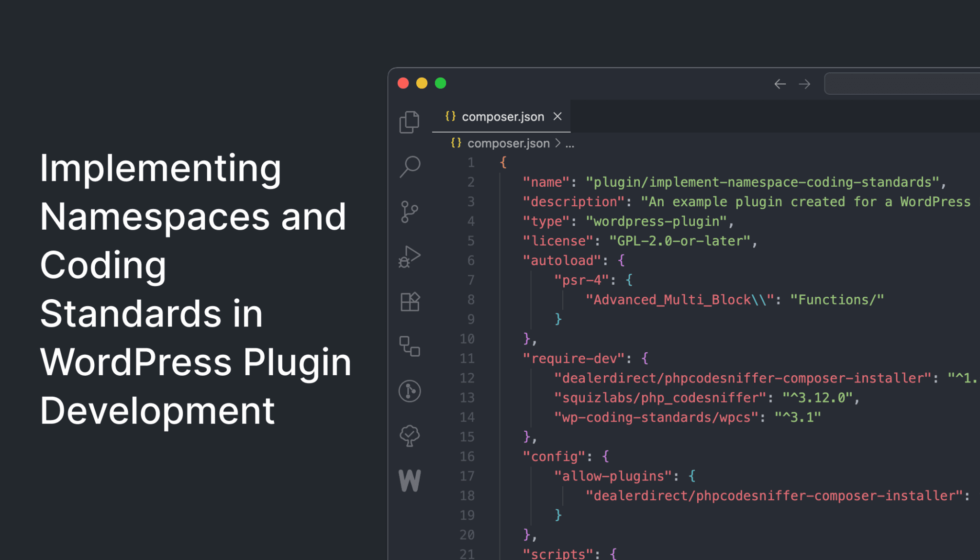Select line number 8 in the gutter
Viewport: 980px width, 560px height.
point(470,300)
